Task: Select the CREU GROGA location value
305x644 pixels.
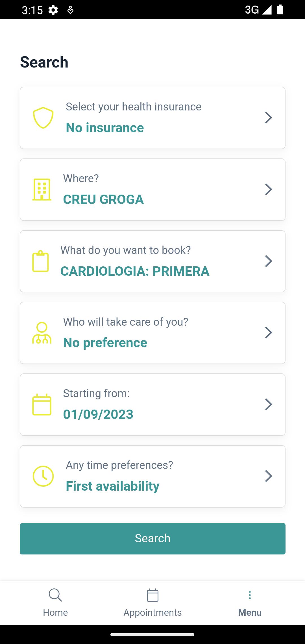Action: [x=103, y=199]
